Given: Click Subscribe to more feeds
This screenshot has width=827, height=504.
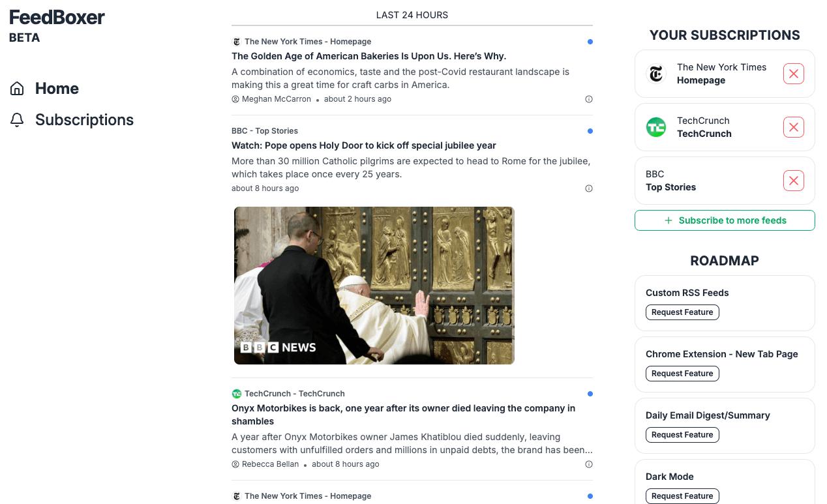Looking at the screenshot, I should 724,220.
